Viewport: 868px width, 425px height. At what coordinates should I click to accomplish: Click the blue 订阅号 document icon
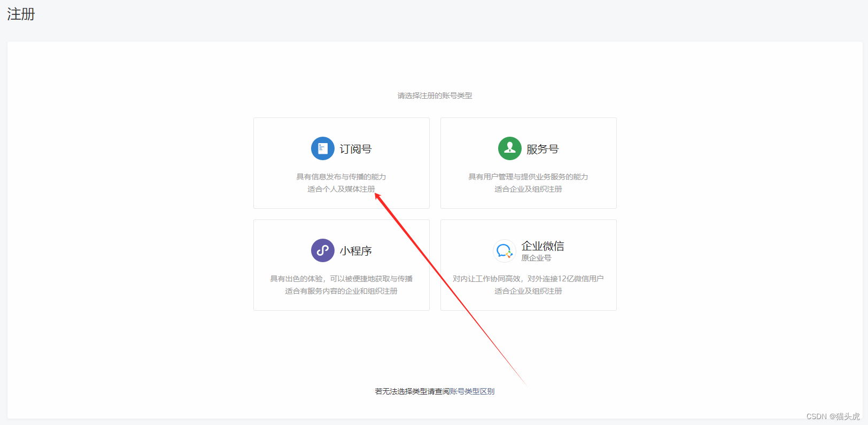point(323,148)
